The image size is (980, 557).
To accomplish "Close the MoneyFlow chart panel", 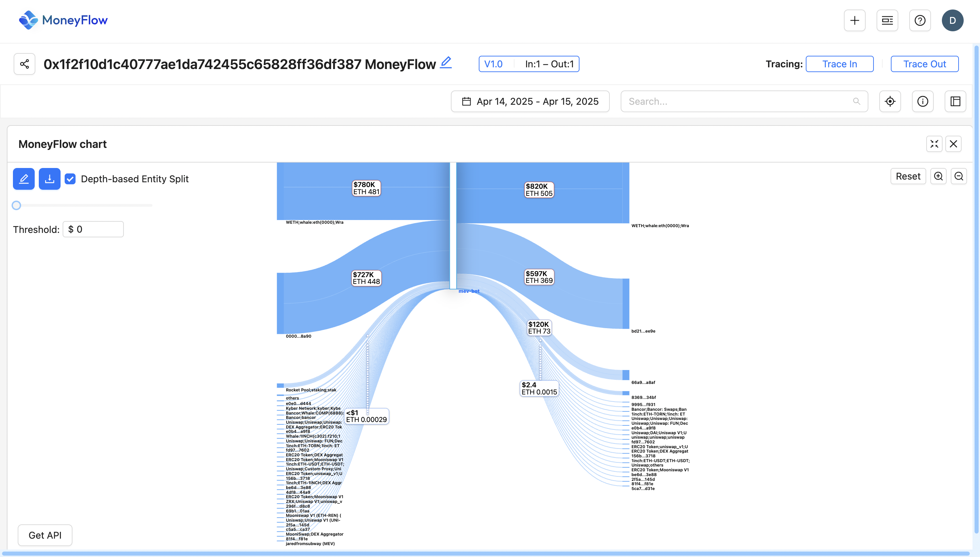I will tap(953, 144).
